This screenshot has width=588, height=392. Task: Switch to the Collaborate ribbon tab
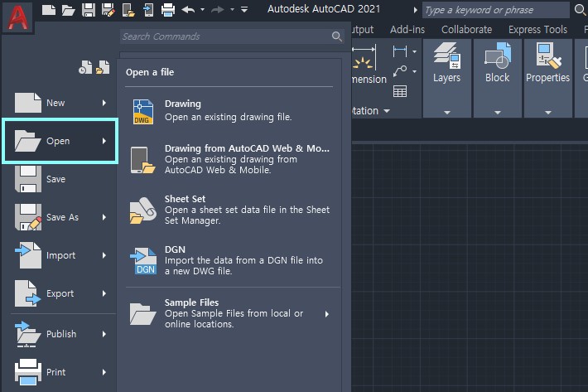click(466, 29)
